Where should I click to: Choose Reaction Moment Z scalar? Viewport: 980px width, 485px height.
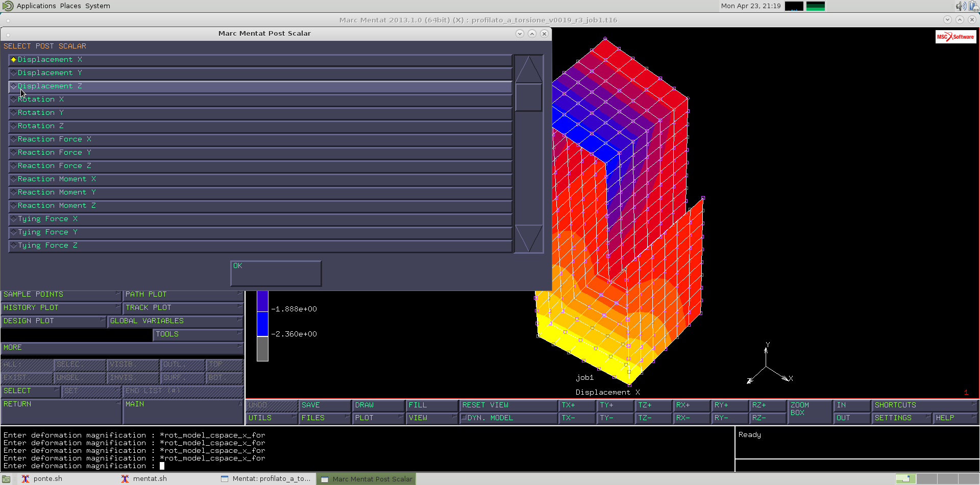[260, 206]
